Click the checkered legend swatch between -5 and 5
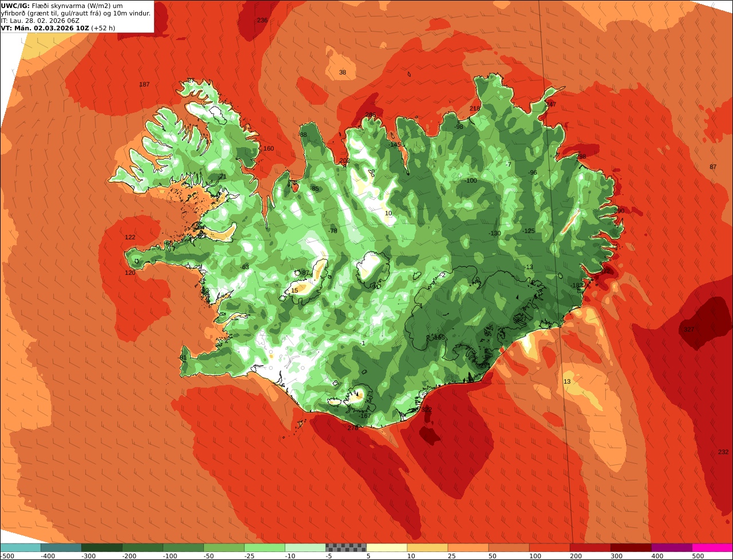 [346, 548]
